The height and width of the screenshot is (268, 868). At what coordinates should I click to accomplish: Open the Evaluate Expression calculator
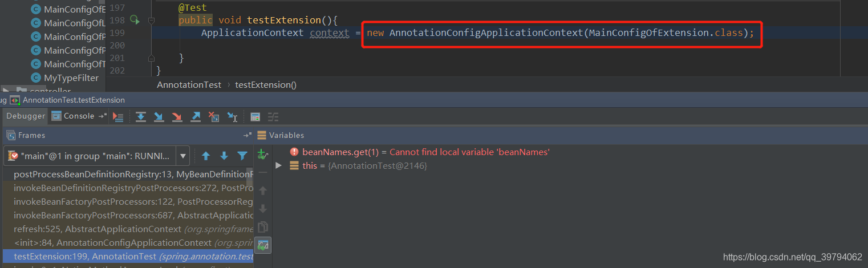[x=255, y=116]
